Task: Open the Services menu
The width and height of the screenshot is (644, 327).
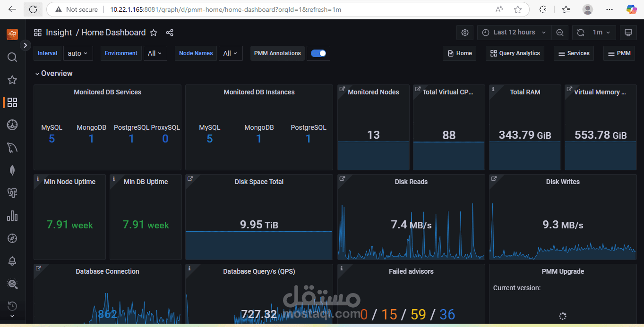Action: (x=574, y=53)
